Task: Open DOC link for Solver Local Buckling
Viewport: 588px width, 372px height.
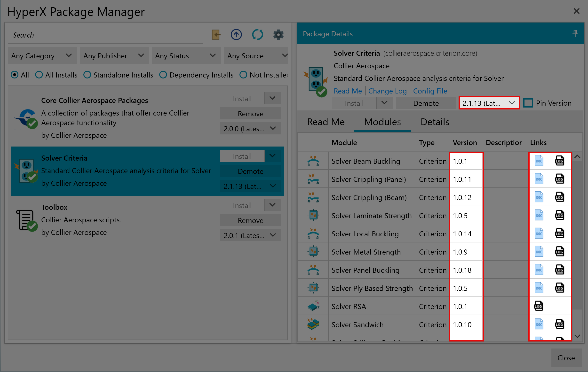Action: 539,233
